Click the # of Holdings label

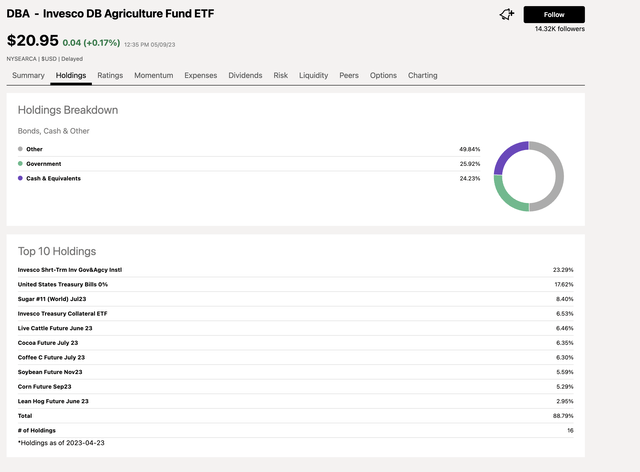(37, 430)
